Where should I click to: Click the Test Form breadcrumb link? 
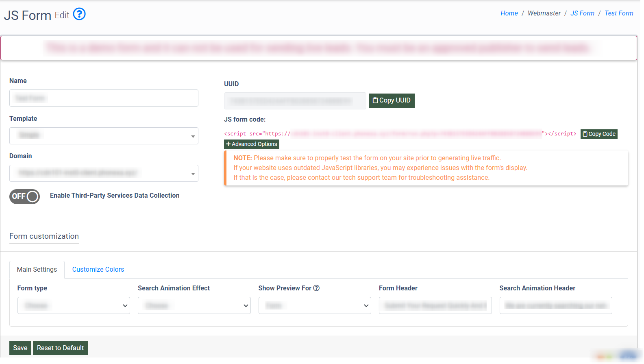click(619, 13)
